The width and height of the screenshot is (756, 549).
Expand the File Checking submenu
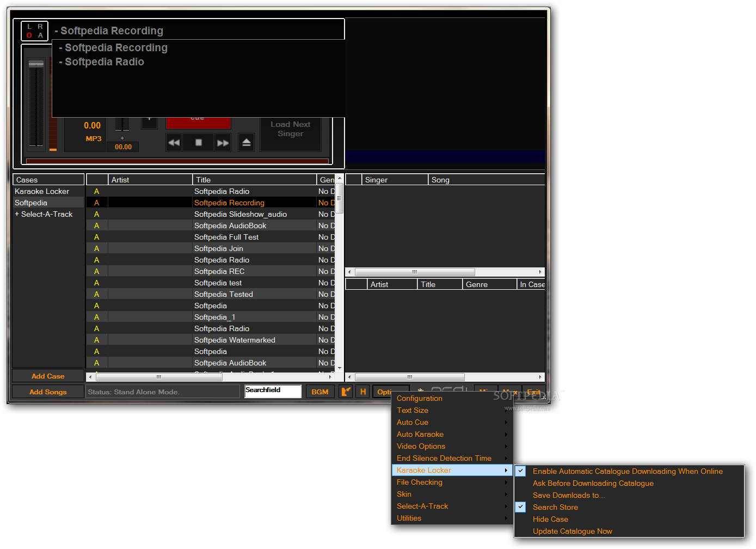tap(452, 482)
